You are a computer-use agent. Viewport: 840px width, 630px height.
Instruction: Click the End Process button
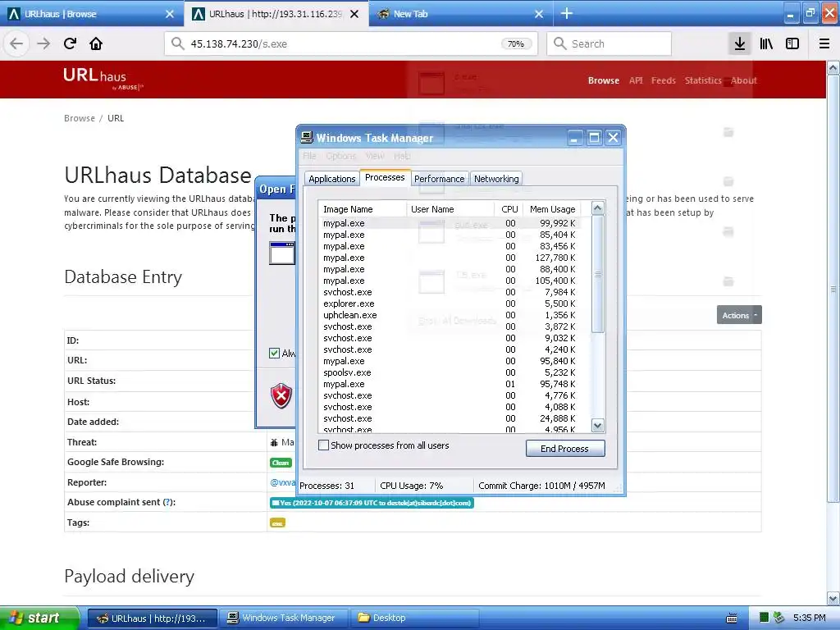click(565, 449)
